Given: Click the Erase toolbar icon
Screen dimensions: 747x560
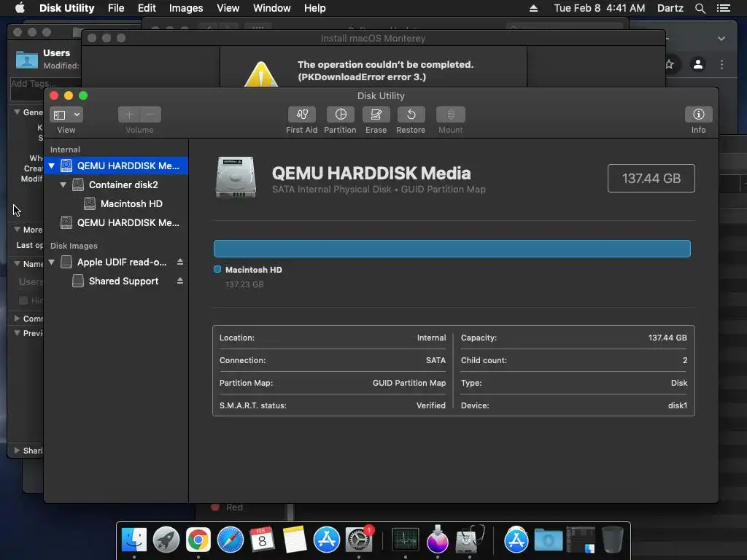Looking at the screenshot, I should [x=376, y=114].
